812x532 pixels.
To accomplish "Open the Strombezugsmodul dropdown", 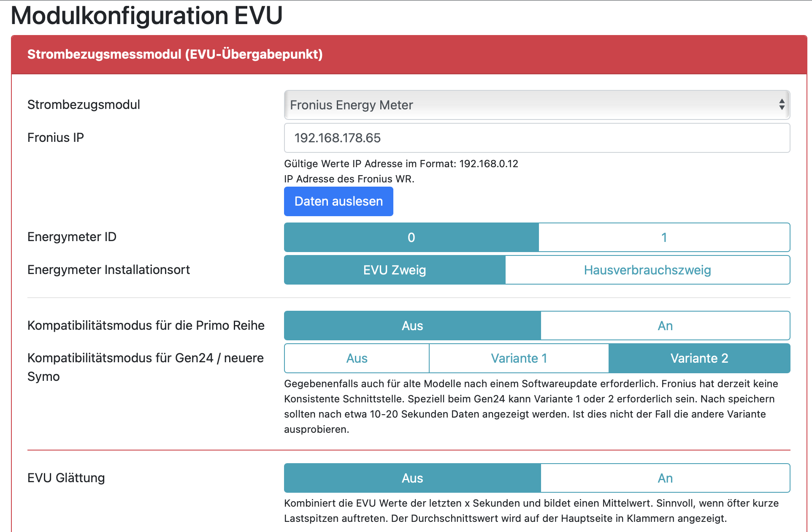I will coord(536,105).
